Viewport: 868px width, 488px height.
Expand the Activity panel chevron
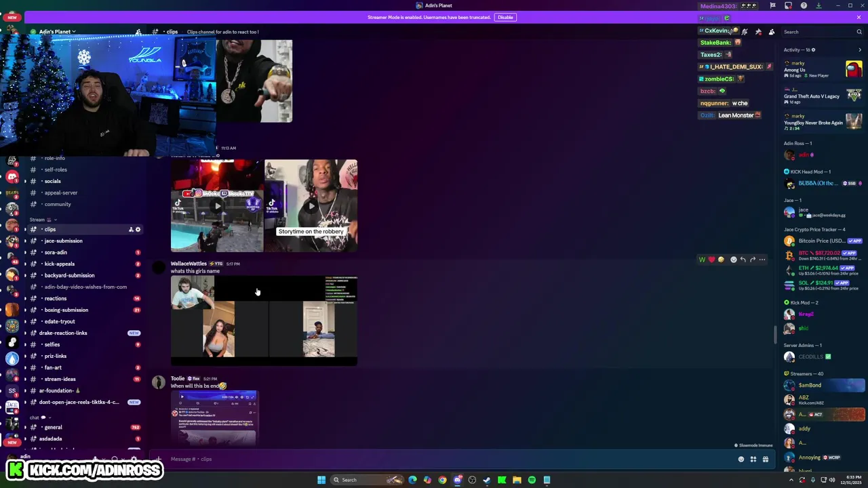coord(860,49)
